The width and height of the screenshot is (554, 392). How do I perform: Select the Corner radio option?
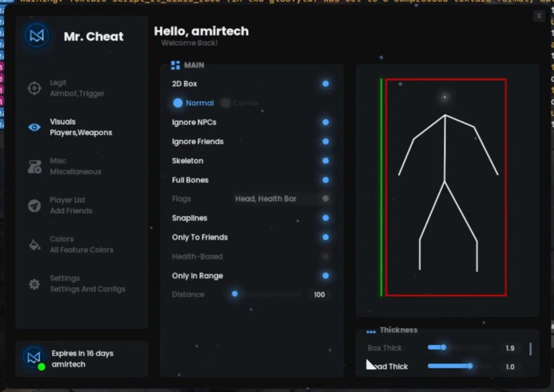[x=226, y=103]
